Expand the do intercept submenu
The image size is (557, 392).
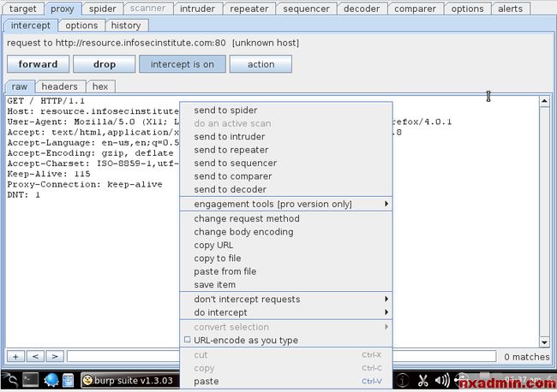click(x=286, y=312)
